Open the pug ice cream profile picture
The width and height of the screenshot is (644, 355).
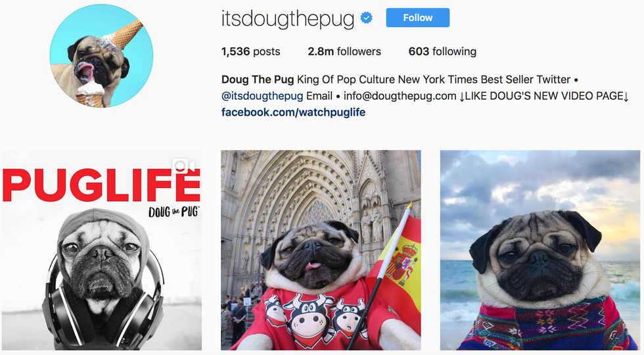pyautogui.click(x=101, y=56)
